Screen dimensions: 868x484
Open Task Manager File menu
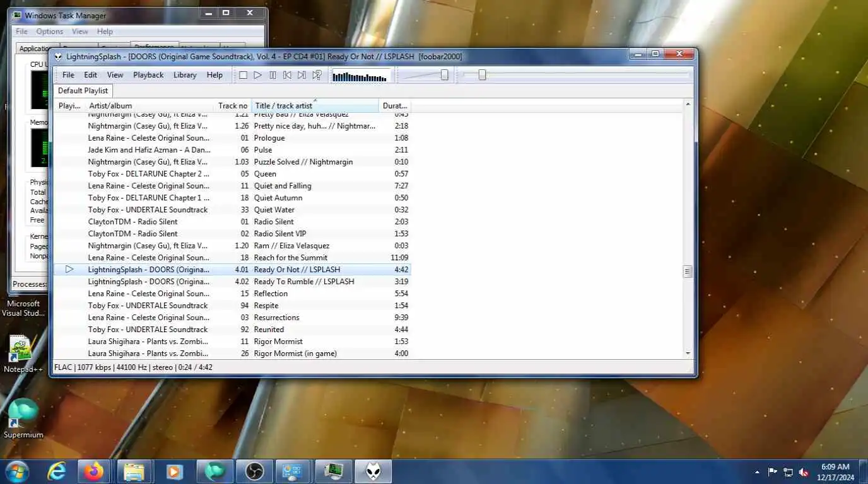point(21,32)
